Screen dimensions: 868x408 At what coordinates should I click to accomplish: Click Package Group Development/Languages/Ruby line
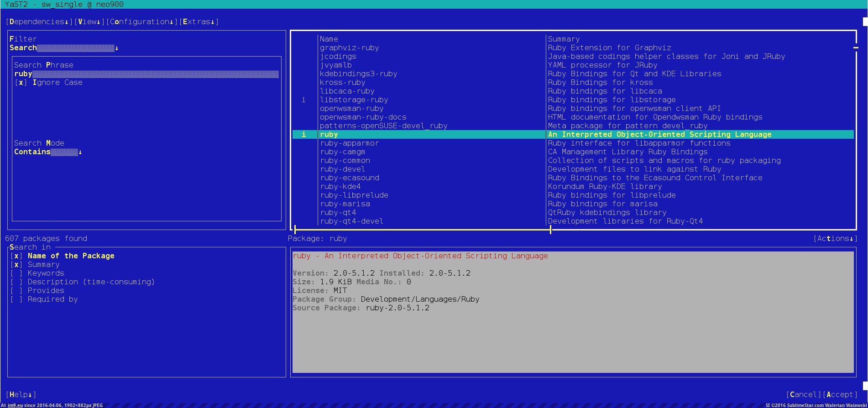386,299
